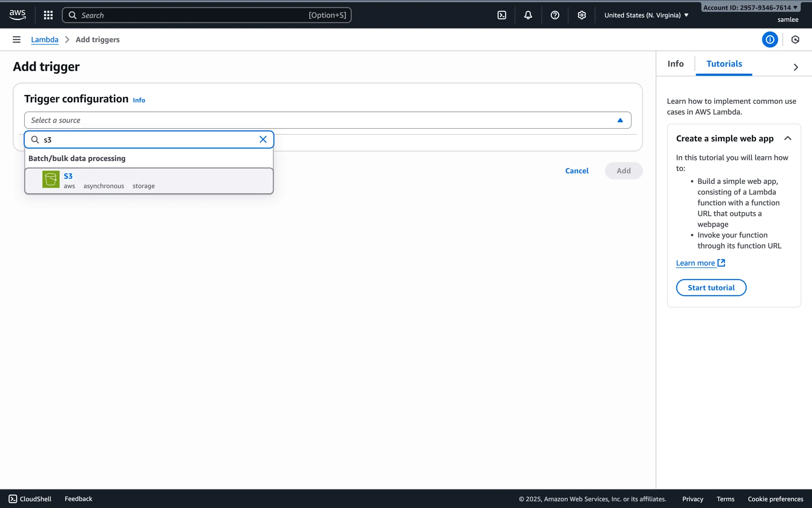Select the Tutorials tab
The height and width of the screenshot is (508, 812).
point(724,64)
